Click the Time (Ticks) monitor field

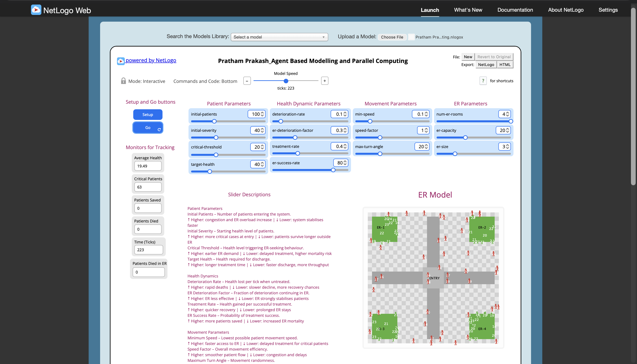tap(148, 250)
